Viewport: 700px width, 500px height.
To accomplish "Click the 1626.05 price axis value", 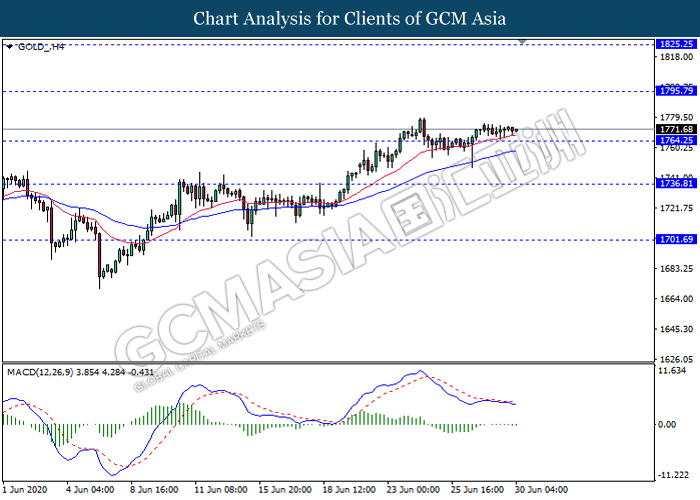I will (x=676, y=359).
